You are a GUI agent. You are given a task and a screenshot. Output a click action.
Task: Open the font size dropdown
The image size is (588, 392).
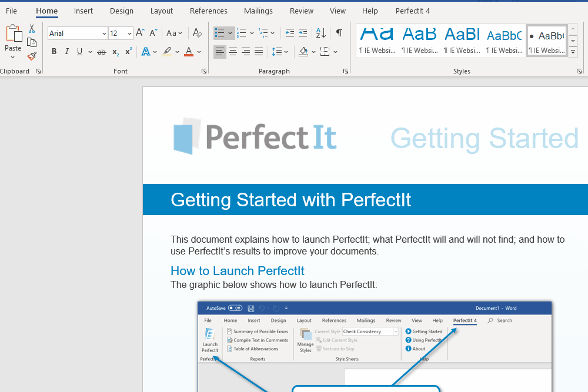tap(129, 33)
